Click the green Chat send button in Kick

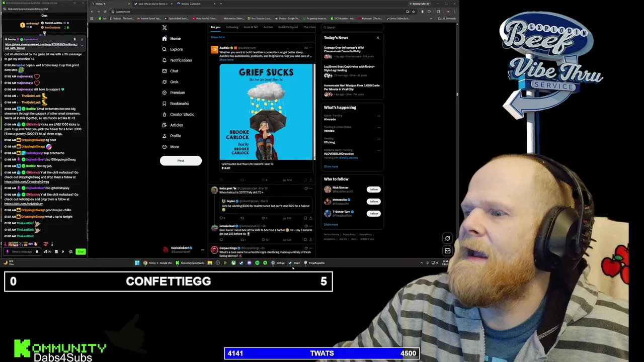tap(80, 251)
